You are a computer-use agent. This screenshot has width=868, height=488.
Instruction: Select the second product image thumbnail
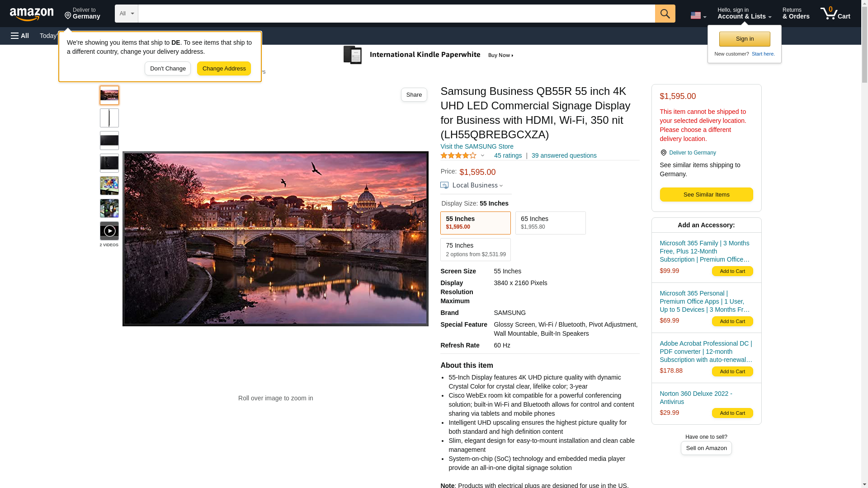coord(109,118)
